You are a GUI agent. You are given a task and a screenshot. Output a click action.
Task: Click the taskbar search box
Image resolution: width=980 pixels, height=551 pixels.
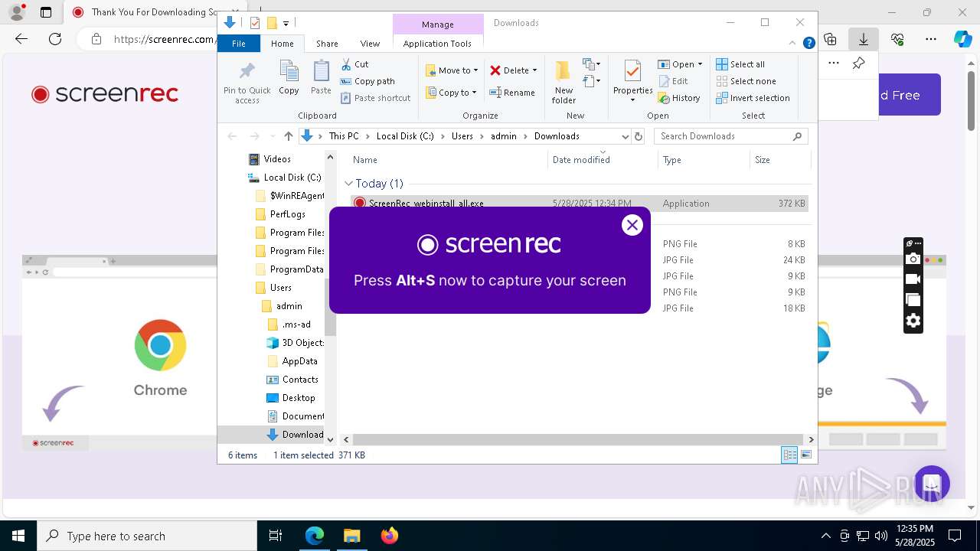[147, 536]
